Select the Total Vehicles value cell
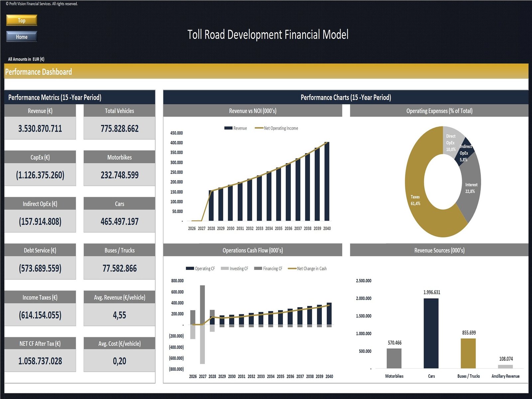The height and width of the screenshot is (399, 532). (x=119, y=128)
